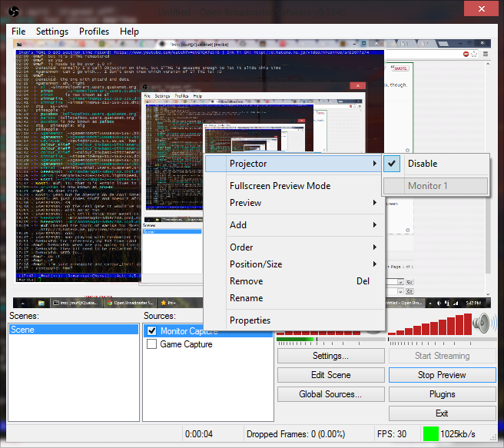Click the Edit Scene button
This screenshot has width=504, height=448.
[330, 375]
